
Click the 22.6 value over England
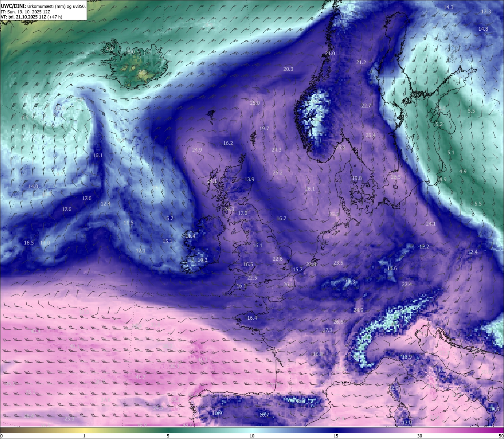[278, 259]
